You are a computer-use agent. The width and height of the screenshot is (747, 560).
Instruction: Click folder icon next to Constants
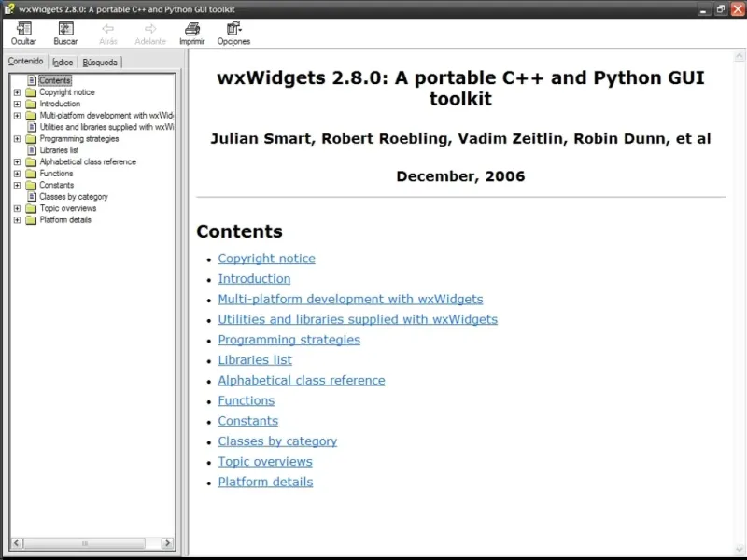(x=31, y=185)
